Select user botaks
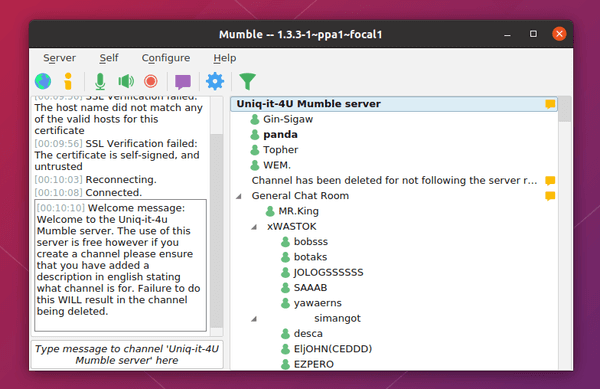The width and height of the screenshot is (600, 389). click(x=310, y=257)
